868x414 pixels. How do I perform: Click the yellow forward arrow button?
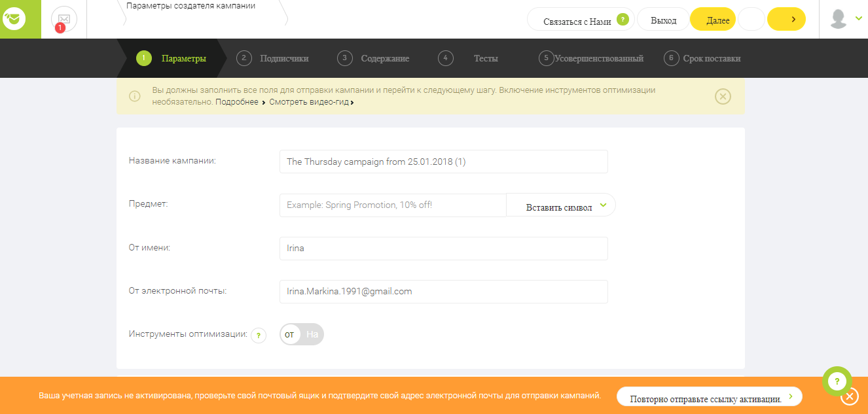click(x=786, y=20)
